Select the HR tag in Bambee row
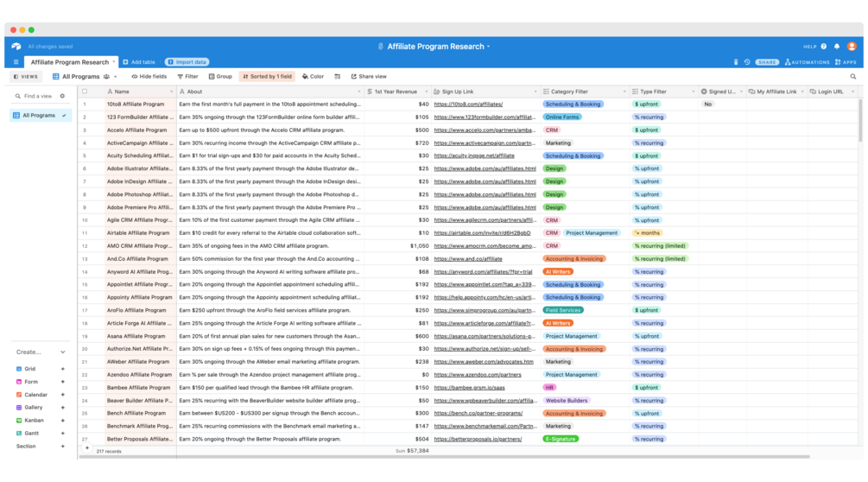The image size is (868, 482). [549, 387]
